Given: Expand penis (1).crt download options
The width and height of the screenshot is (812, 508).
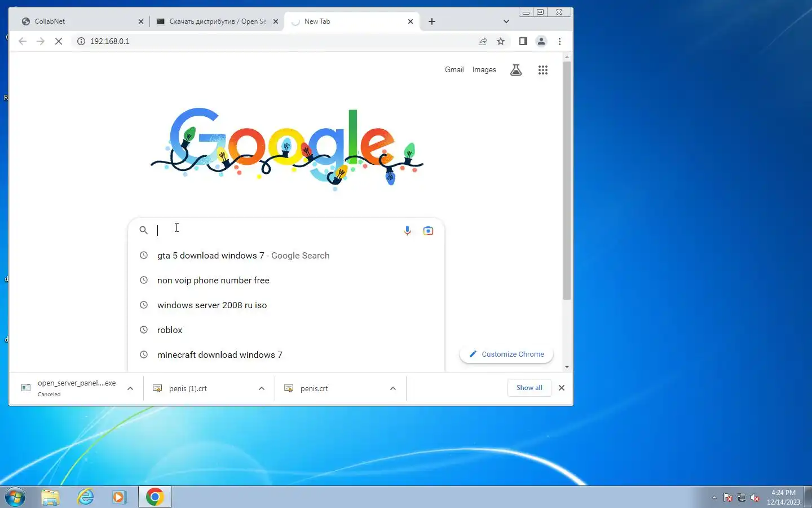Looking at the screenshot, I should click(262, 388).
